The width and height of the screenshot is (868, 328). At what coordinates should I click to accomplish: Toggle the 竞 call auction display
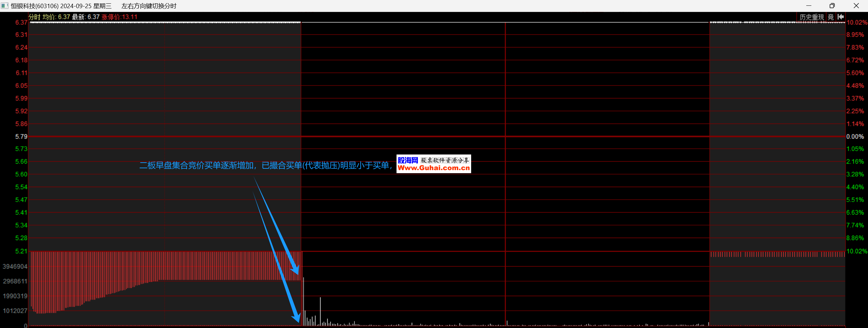pyautogui.click(x=831, y=17)
